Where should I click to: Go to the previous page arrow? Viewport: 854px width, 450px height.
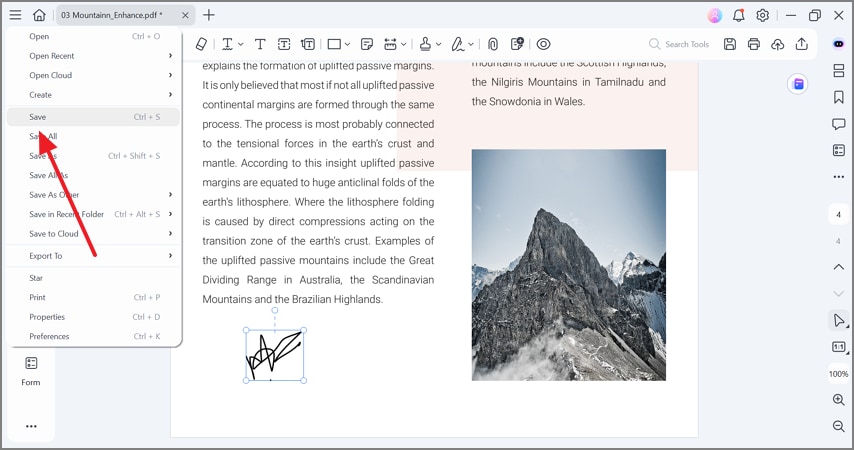[839, 267]
